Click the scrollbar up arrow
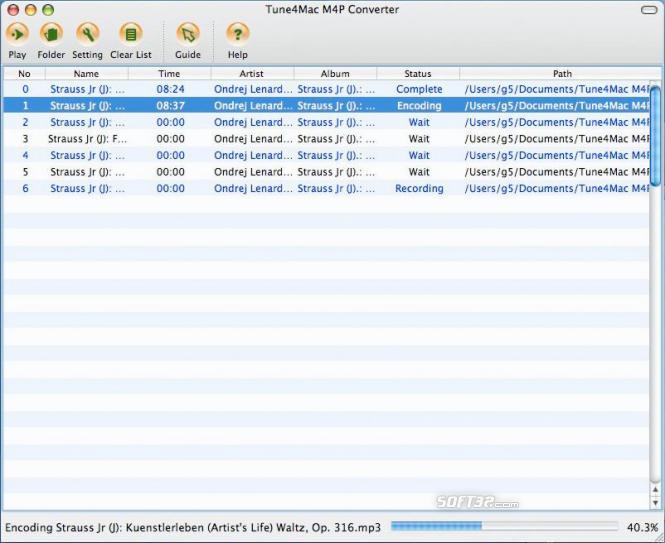This screenshot has height=543, width=665. (x=655, y=490)
